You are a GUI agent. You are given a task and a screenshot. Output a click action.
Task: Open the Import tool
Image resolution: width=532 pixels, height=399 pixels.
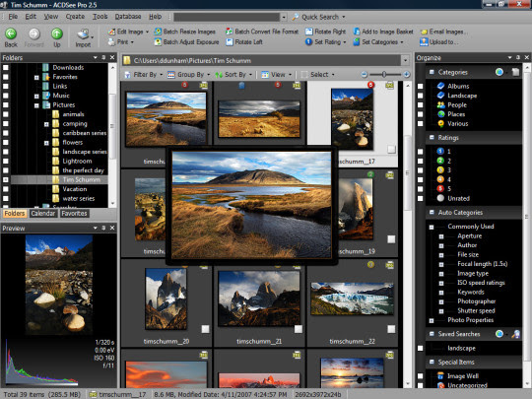click(83, 38)
